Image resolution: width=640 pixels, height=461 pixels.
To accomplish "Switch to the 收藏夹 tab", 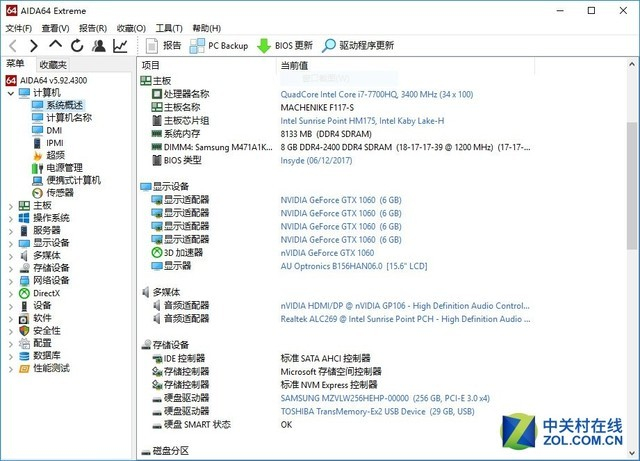I will pos(53,65).
